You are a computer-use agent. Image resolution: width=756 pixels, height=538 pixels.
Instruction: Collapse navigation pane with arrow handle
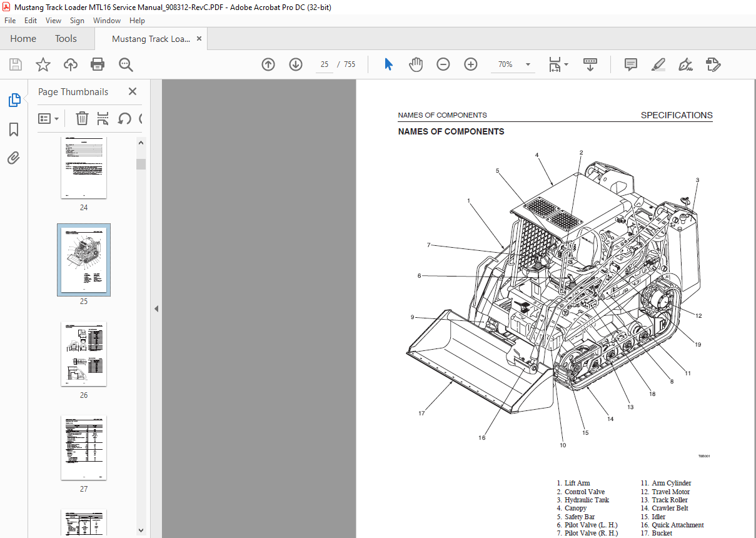point(156,308)
